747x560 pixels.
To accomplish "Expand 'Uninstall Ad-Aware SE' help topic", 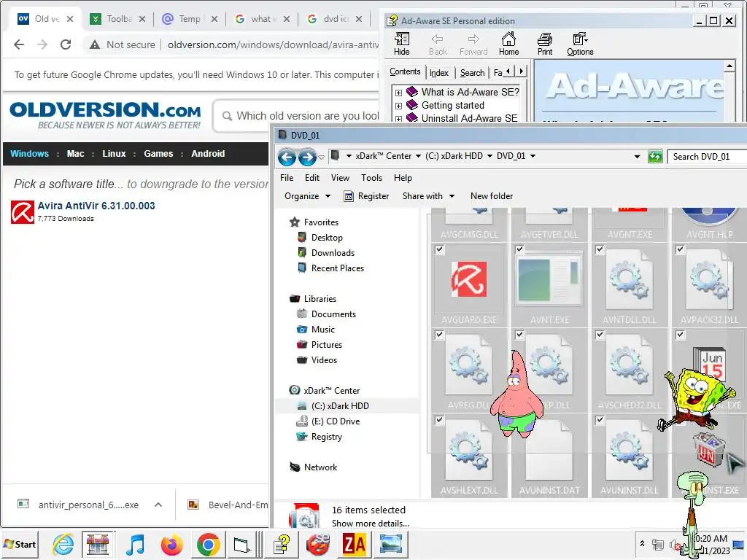I will click(398, 119).
